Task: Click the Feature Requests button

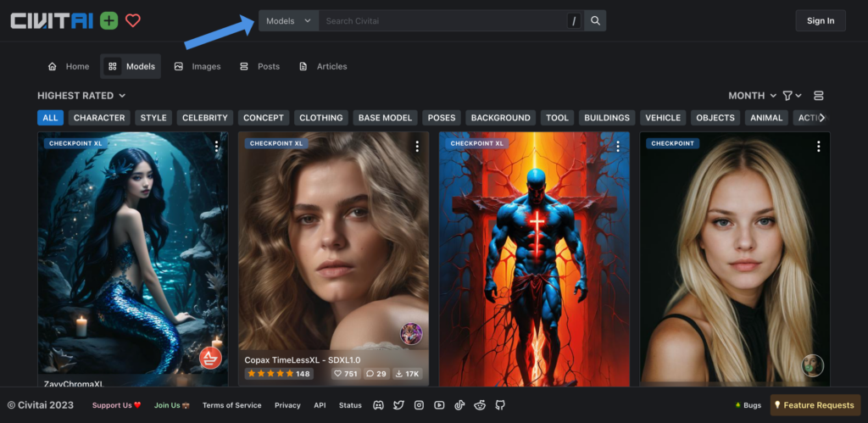Action: point(815,405)
